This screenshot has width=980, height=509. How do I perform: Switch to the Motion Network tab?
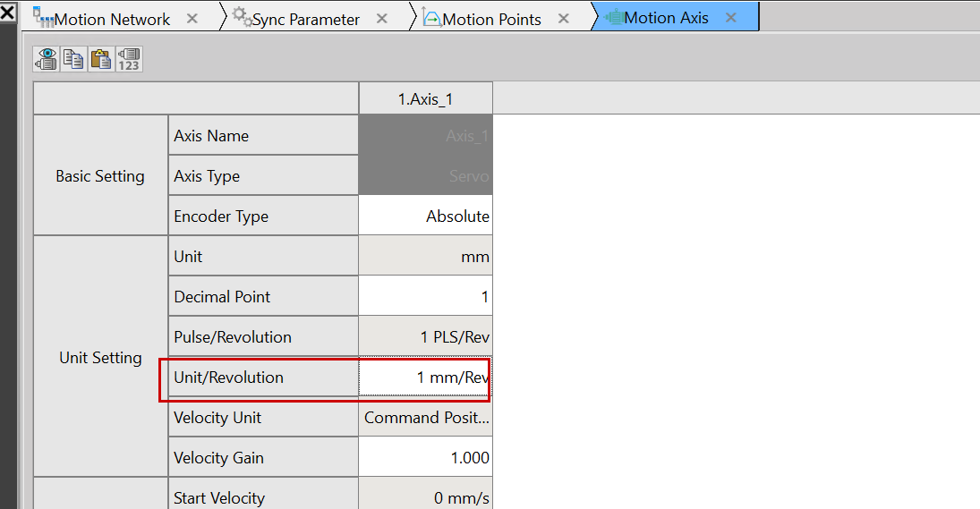pyautogui.click(x=112, y=19)
